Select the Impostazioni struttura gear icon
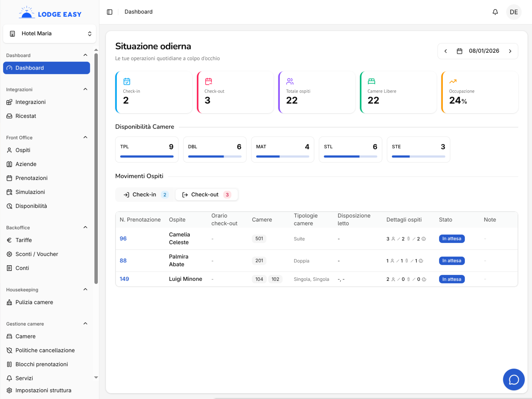Image resolution: width=532 pixels, height=399 pixels. tap(9, 390)
